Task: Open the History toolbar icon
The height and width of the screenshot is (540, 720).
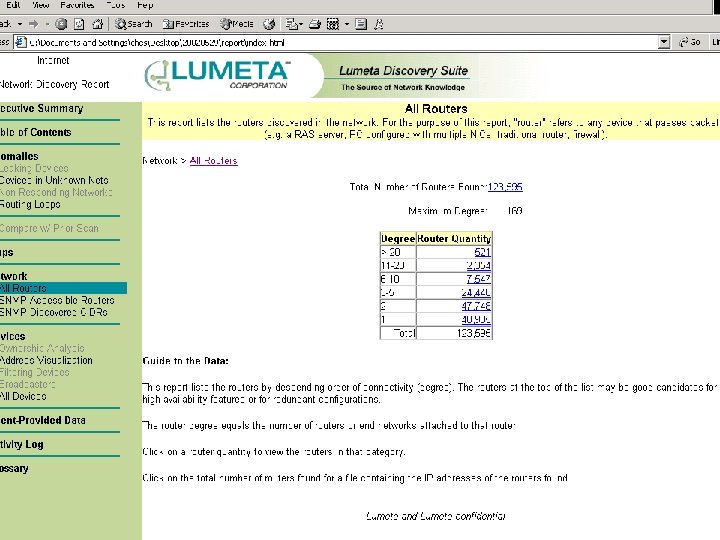Action: [x=269, y=24]
